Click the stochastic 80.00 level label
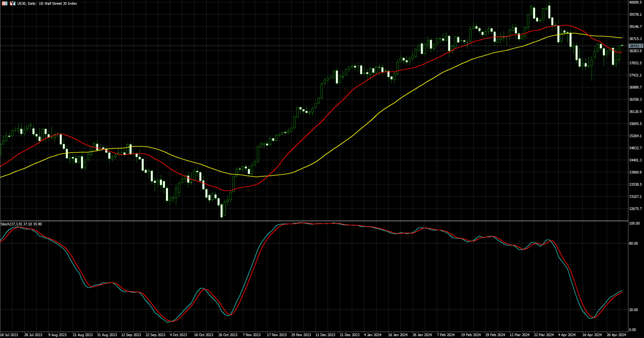This screenshot has height=338, width=644. [633, 244]
